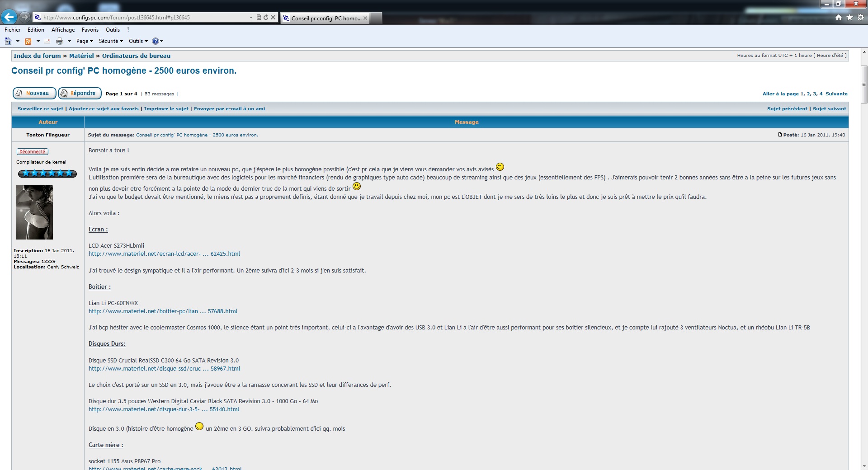Image resolution: width=868 pixels, height=470 pixels.
Task: Click the Print icon in command bar
Action: (x=59, y=41)
